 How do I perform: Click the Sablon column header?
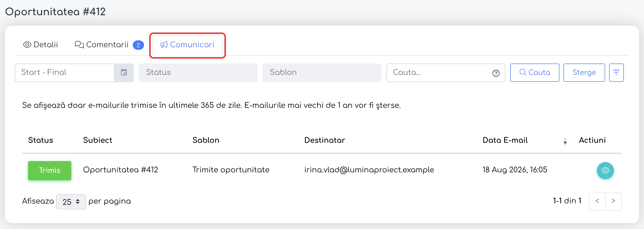pyautogui.click(x=206, y=140)
